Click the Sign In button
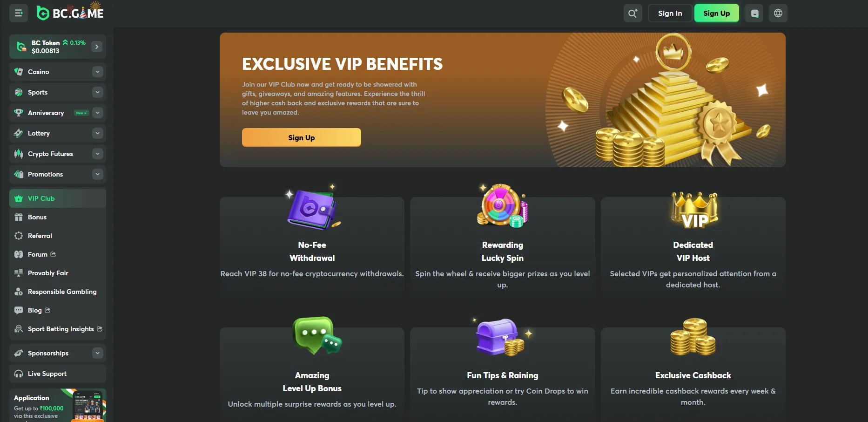Image resolution: width=868 pixels, height=422 pixels. coord(670,13)
